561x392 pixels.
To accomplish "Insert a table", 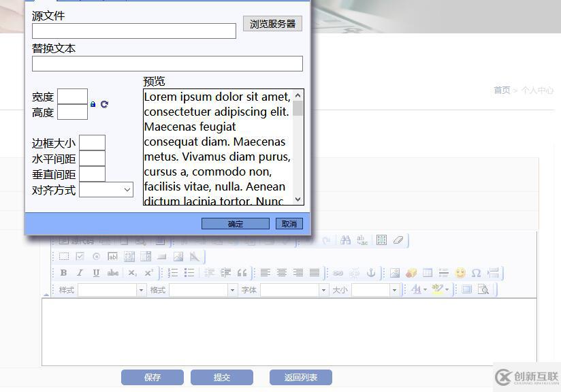I will tap(428, 273).
